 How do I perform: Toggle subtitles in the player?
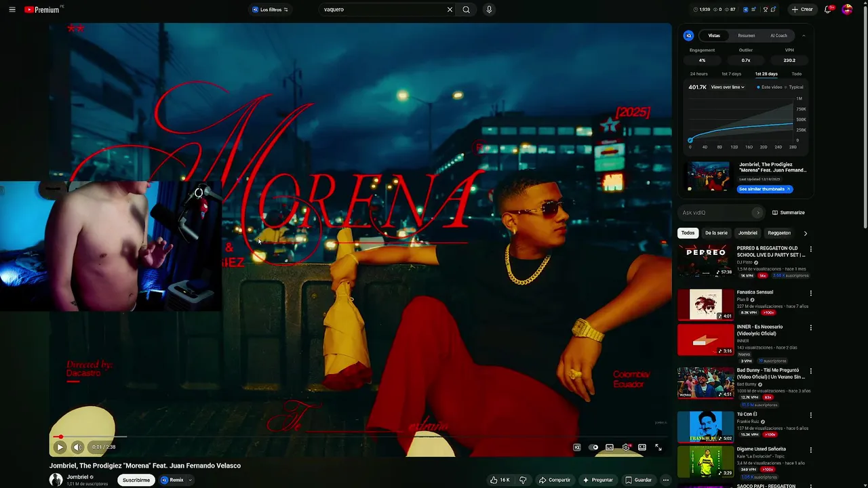pyautogui.click(x=610, y=447)
